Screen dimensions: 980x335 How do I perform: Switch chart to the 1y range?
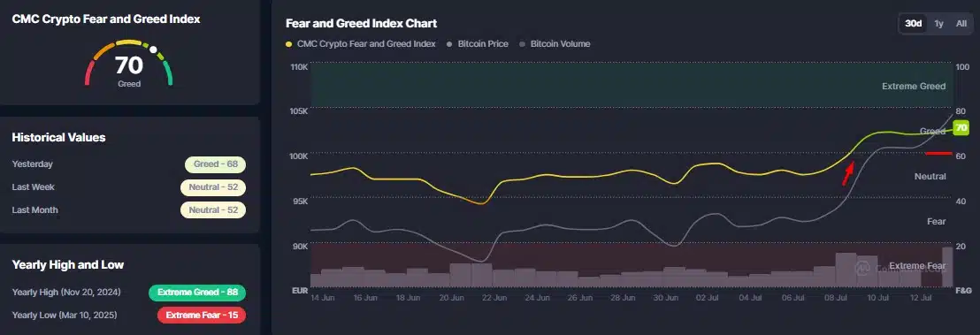point(938,24)
